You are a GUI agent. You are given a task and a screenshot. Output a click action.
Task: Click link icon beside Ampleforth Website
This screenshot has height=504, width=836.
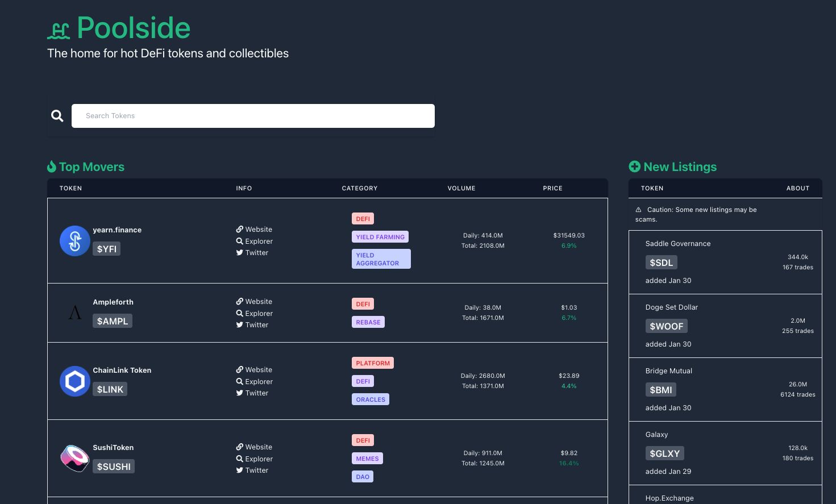[240, 302]
